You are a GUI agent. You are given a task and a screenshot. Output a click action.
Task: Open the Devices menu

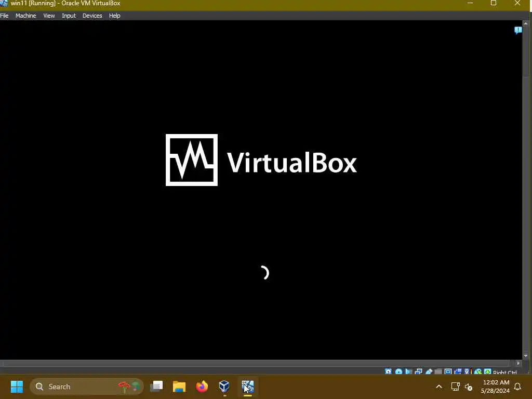click(x=92, y=16)
